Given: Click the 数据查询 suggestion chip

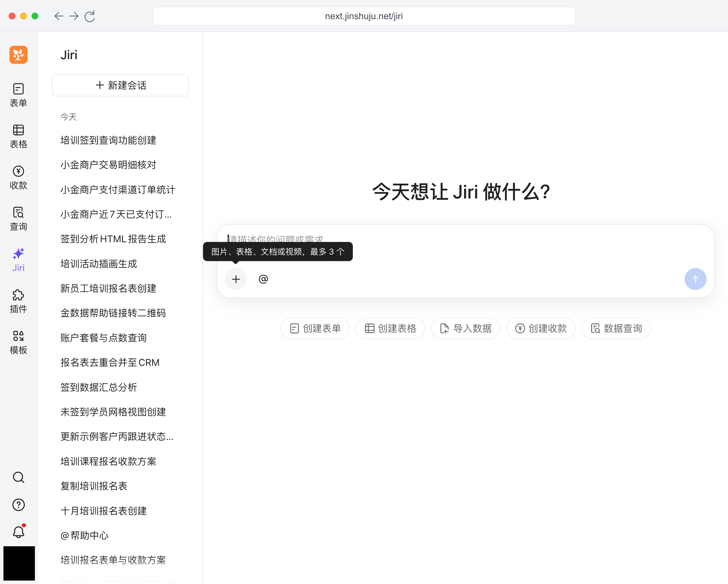Looking at the screenshot, I should click(x=616, y=328).
